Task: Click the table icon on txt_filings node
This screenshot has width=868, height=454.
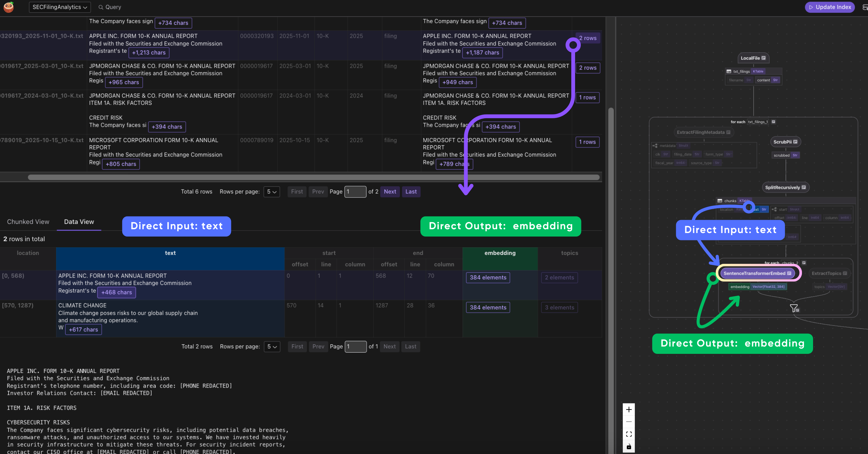Action: click(729, 71)
